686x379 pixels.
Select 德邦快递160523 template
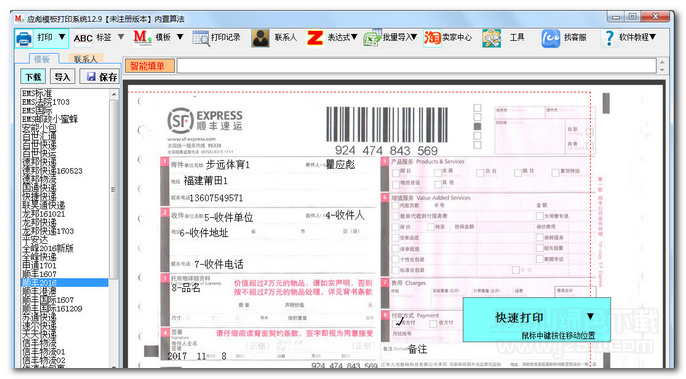click(x=52, y=171)
